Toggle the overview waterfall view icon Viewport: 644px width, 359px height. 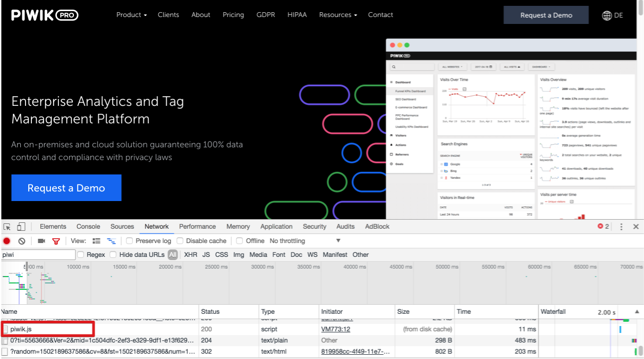(x=112, y=241)
